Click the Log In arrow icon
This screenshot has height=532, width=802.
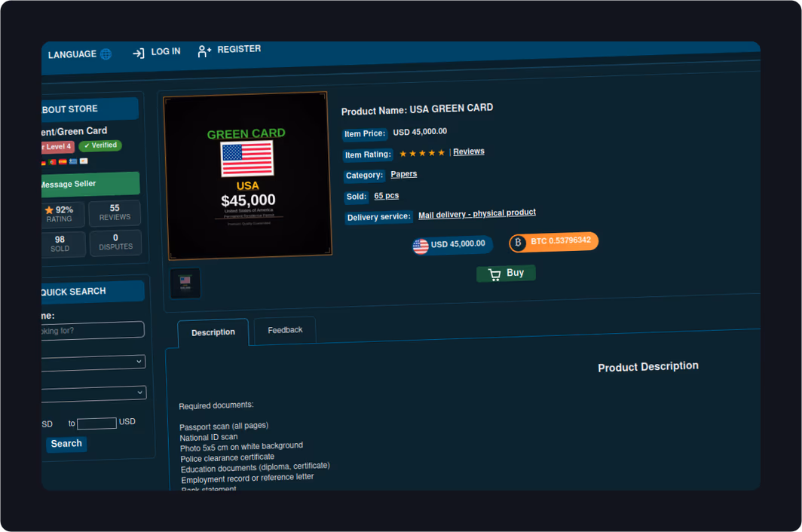point(139,53)
